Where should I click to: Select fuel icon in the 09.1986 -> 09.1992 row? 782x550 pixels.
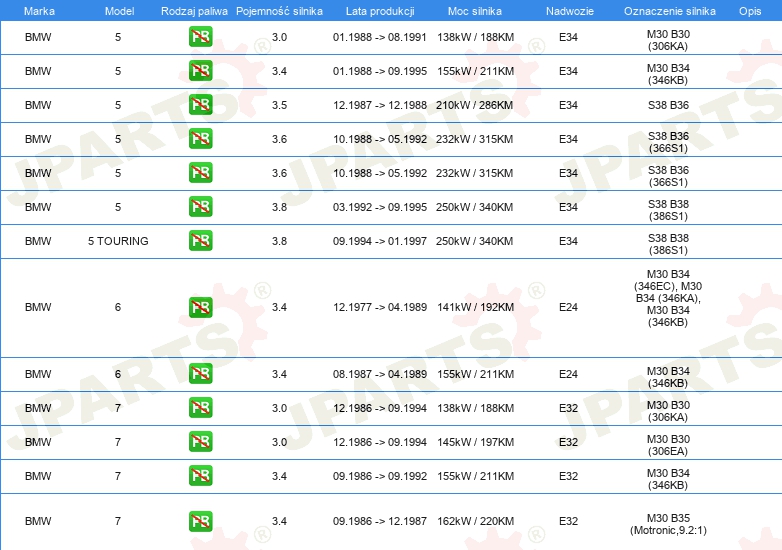[200, 475]
